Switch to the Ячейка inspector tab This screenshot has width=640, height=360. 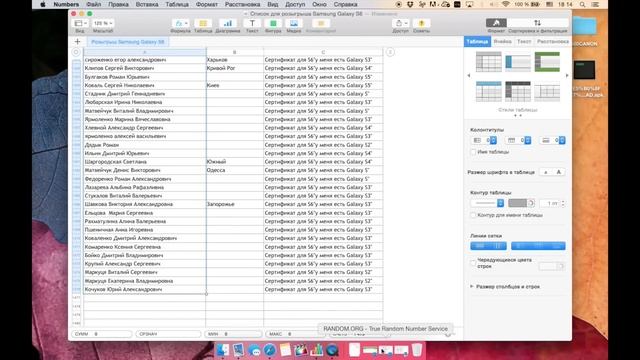(502, 42)
